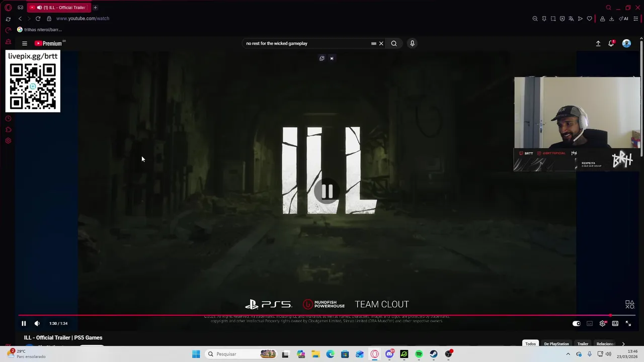Select the Relacionados filter chip

[x=605, y=344]
